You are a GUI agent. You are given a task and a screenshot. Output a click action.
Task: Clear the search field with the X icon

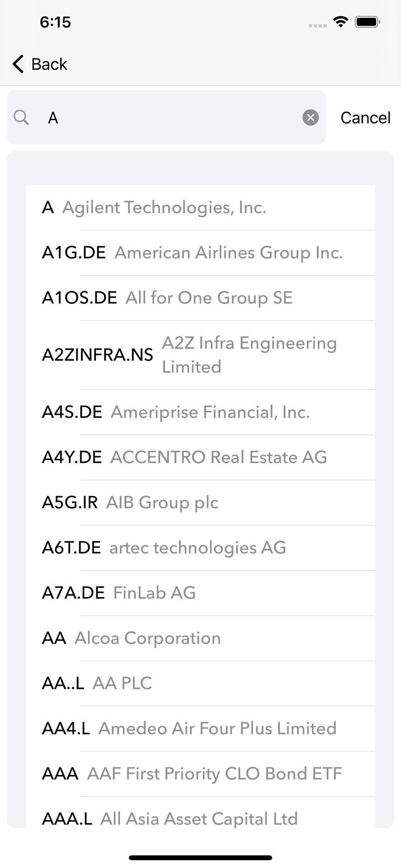(x=310, y=118)
